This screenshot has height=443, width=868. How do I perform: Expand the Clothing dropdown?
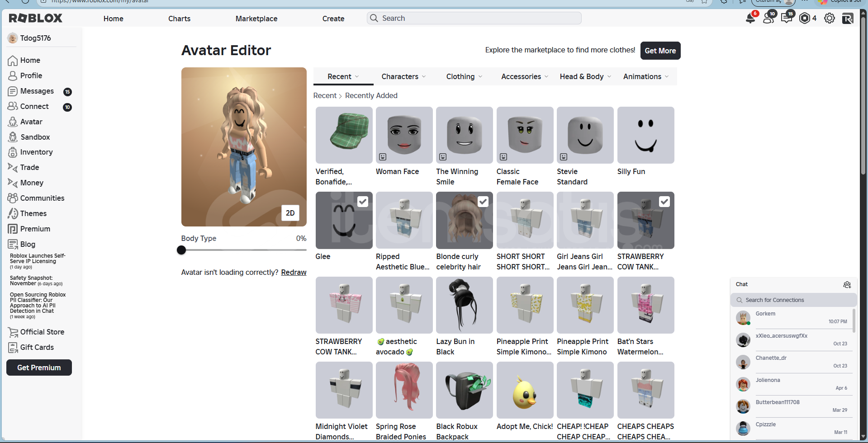coord(464,77)
